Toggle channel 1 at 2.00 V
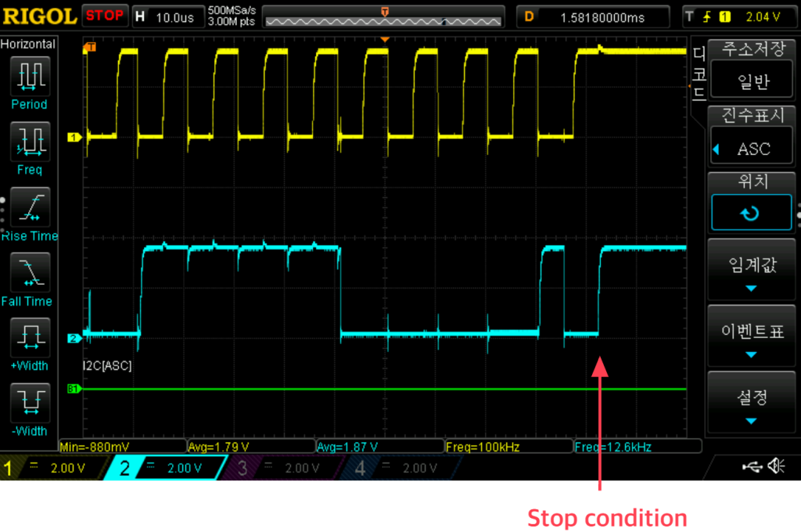The width and height of the screenshot is (801, 532). tap(55, 468)
